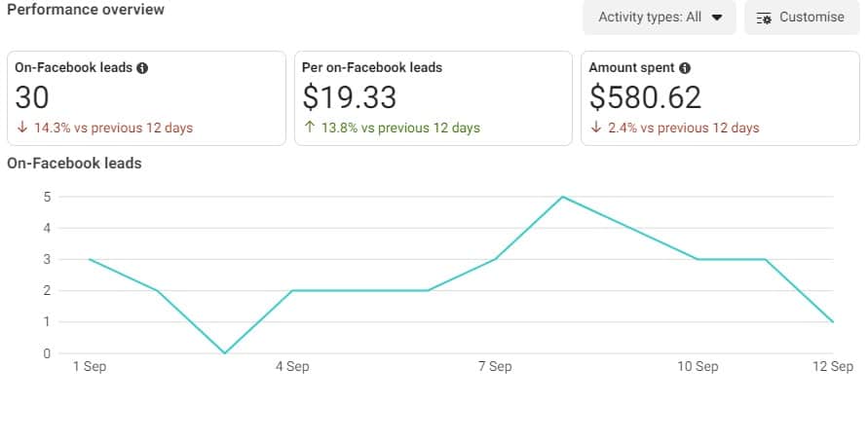Click the 7 Sep axis label
Image resolution: width=868 pixels, height=442 pixels.
495,367
